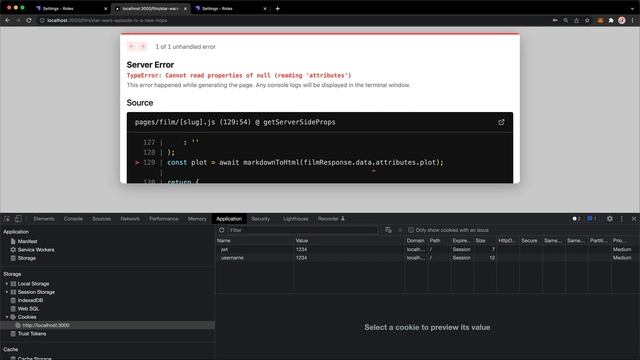
Task: Switch to the Performance tab
Action: (163, 219)
